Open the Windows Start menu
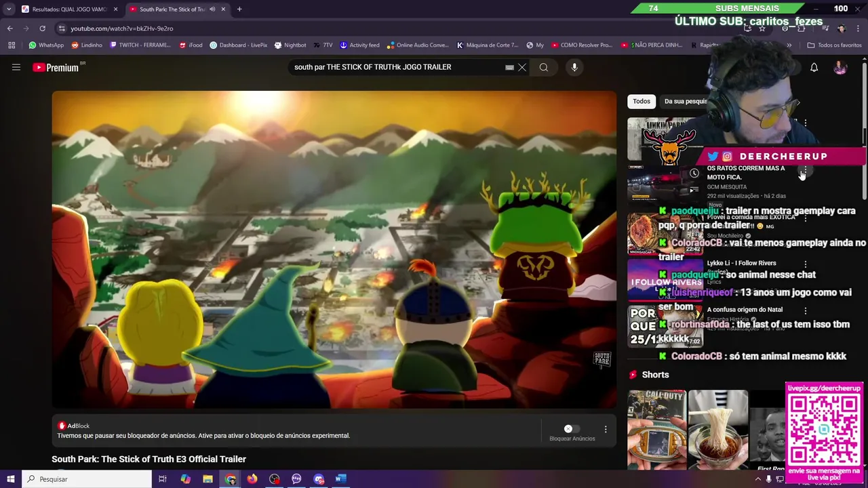The height and width of the screenshot is (488, 868). (11, 479)
